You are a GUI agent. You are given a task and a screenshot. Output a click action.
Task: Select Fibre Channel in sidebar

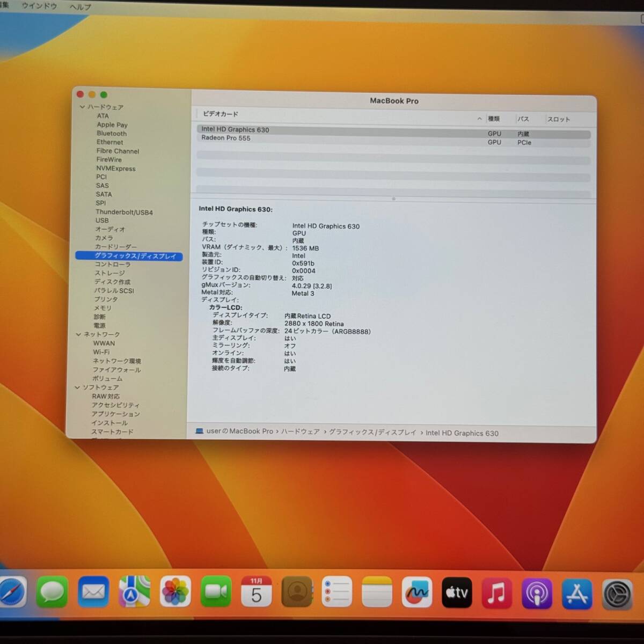118,151
